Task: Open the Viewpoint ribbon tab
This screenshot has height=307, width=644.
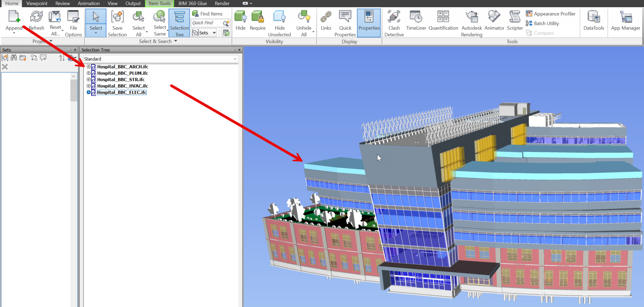Action: coord(36,3)
